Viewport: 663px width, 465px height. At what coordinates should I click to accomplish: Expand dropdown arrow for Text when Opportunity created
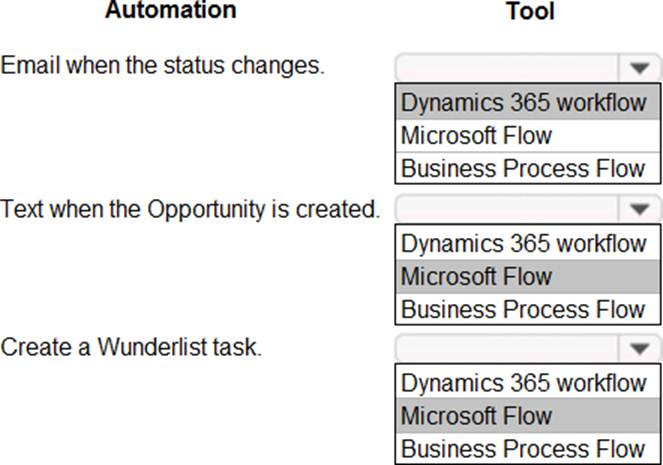click(639, 210)
